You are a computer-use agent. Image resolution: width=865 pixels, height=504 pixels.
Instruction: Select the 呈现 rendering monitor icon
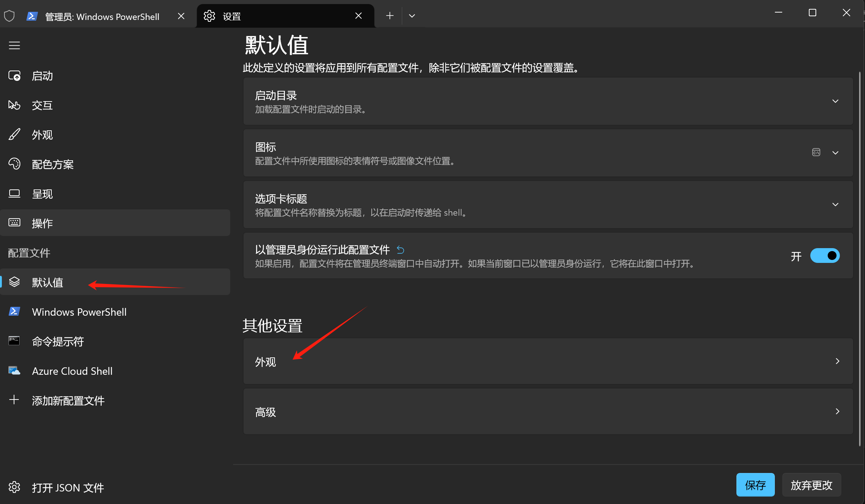[14, 193]
